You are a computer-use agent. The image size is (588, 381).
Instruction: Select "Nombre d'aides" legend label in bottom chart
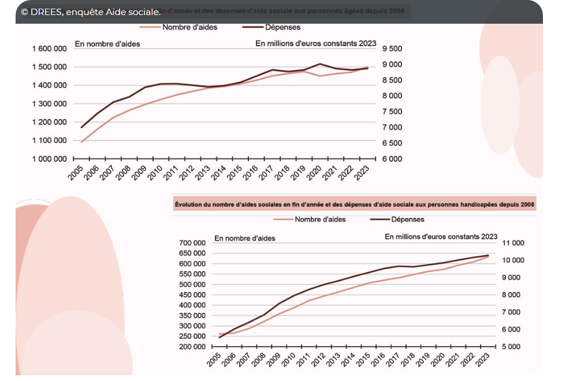click(320, 219)
